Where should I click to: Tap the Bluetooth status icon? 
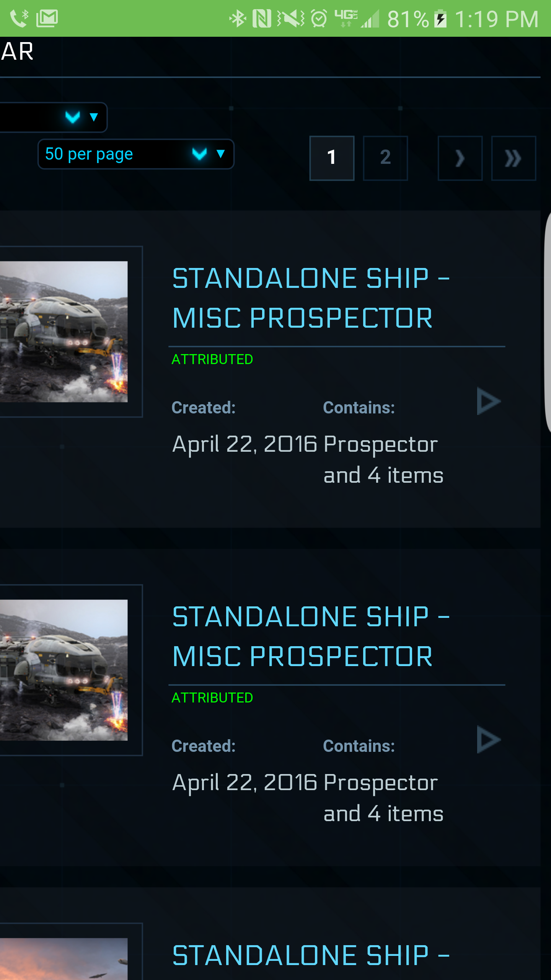(x=237, y=18)
